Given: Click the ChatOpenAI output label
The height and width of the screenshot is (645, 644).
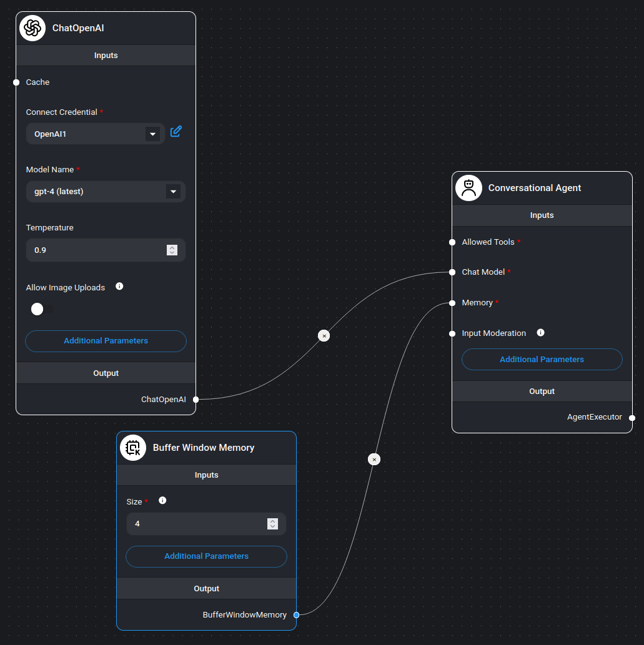Looking at the screenshot, I should point(164,399).
